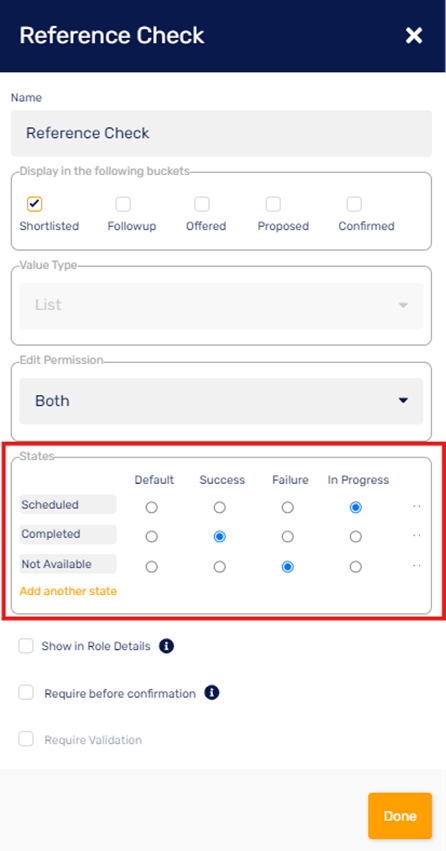
Task: Mark Completed state as Failure
Action: (288, 537)
